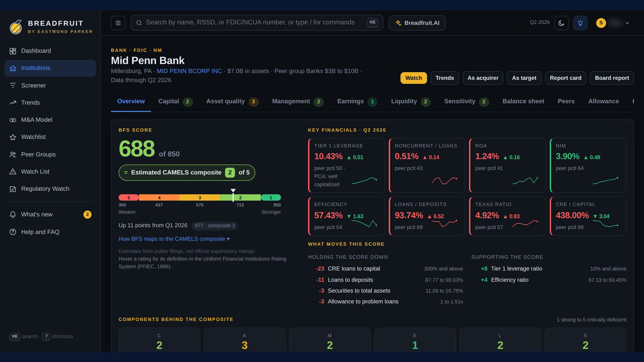Click the yellow S user avatar

point(601,23)
